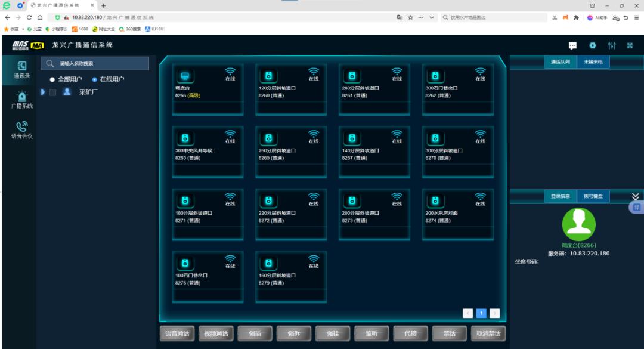Open the browser address bar dropdown chevron

tap(432, 18)
